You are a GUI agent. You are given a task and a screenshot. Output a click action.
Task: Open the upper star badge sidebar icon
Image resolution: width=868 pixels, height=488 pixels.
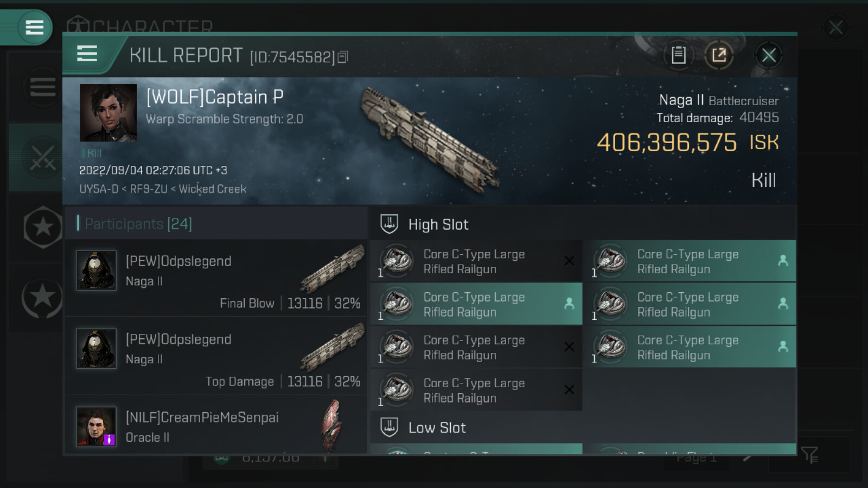pos(43,227)
